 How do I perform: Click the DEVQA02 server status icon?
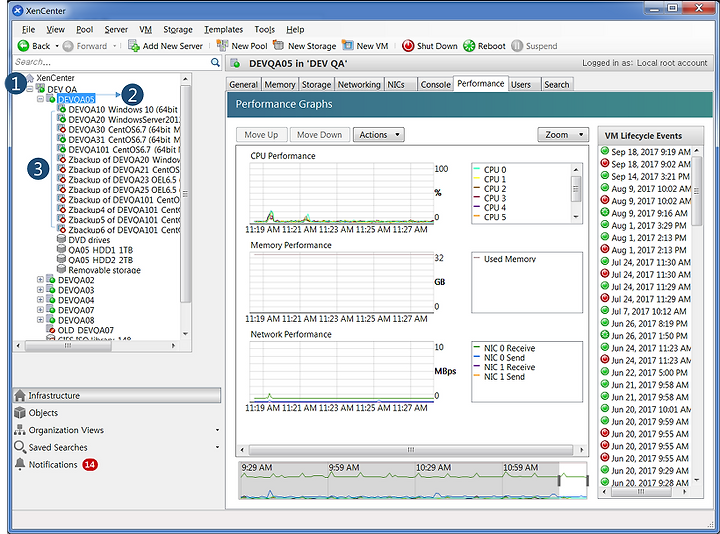pos(51,280)
